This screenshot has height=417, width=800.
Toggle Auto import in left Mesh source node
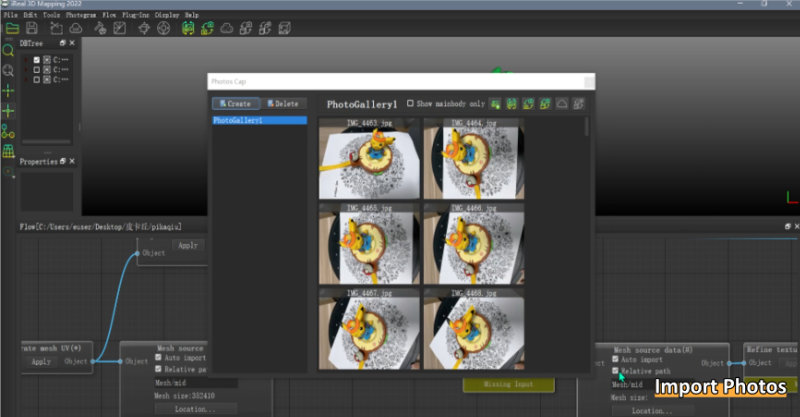[158, 357]
